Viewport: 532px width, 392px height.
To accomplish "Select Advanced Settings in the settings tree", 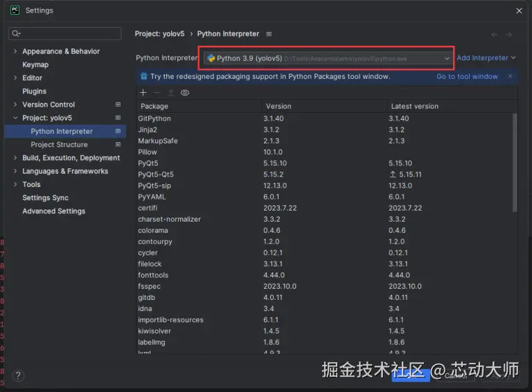I will click(x=53, y=211).
